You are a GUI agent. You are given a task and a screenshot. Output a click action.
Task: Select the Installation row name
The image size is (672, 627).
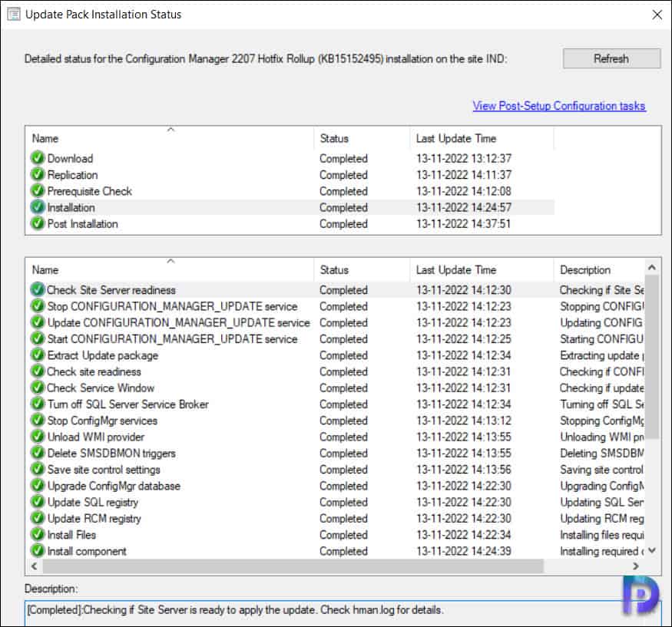[x=71, y=207]
